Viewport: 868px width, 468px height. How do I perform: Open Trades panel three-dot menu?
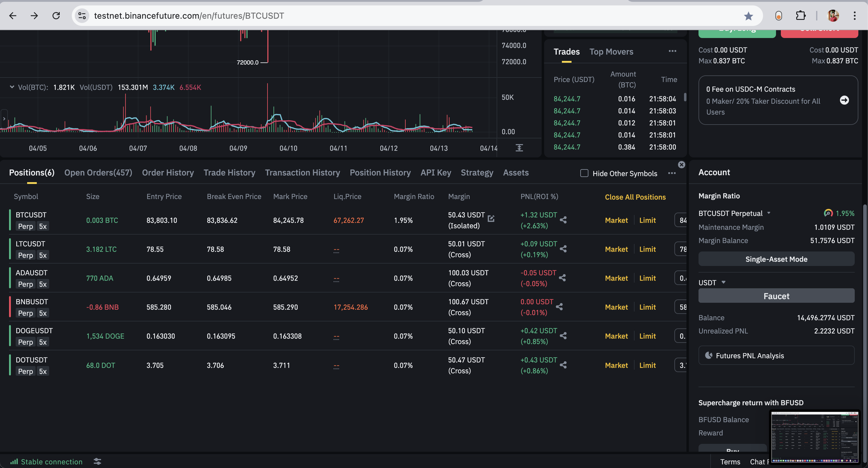coord(672,51)
